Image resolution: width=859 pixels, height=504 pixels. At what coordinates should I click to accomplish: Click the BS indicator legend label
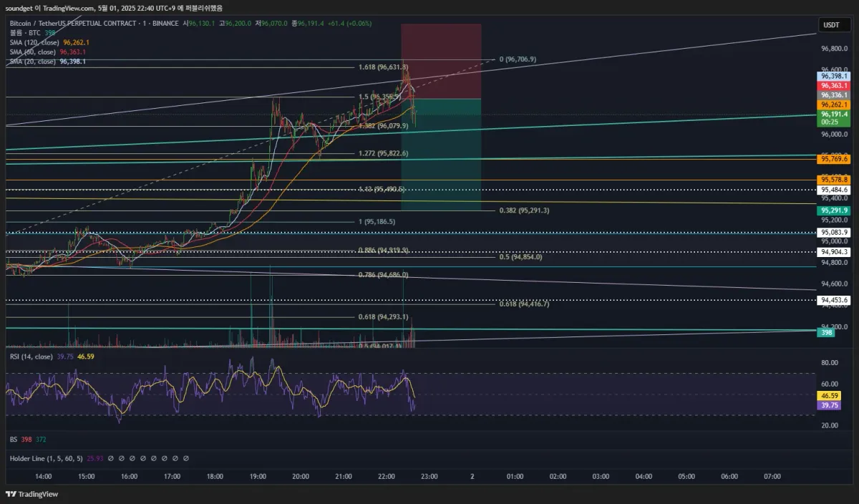tap(14, 439)
